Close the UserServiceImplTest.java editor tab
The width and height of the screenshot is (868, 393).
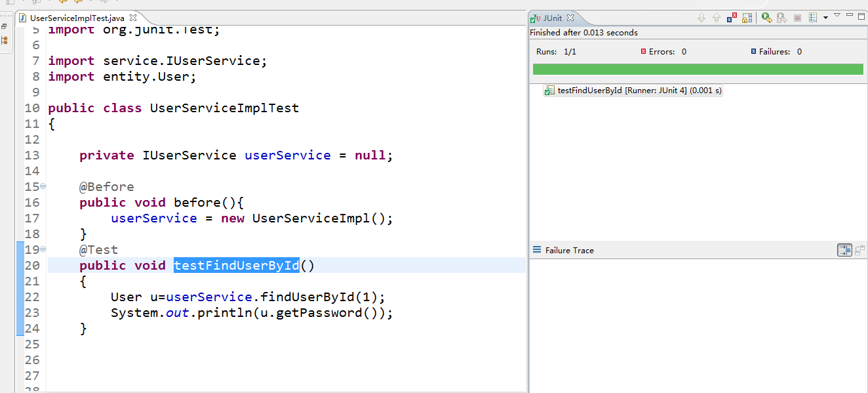click(x=132, y=18)
